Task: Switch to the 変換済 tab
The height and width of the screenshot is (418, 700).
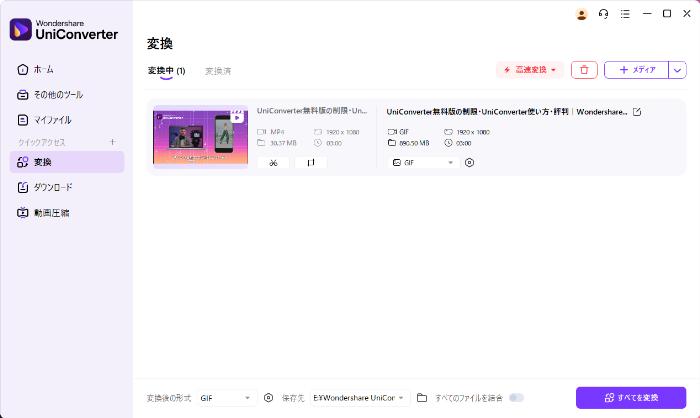Action: (x=218, y=71)
